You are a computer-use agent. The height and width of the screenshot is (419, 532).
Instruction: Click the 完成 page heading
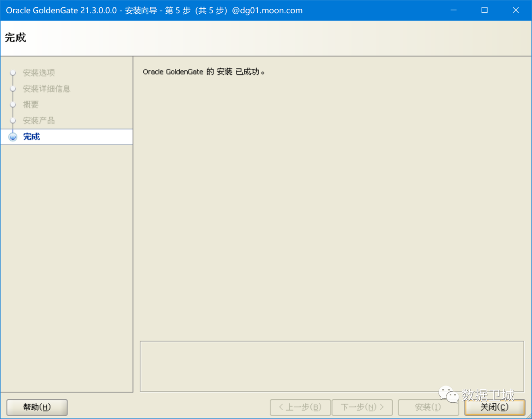[x=15, y=37]
